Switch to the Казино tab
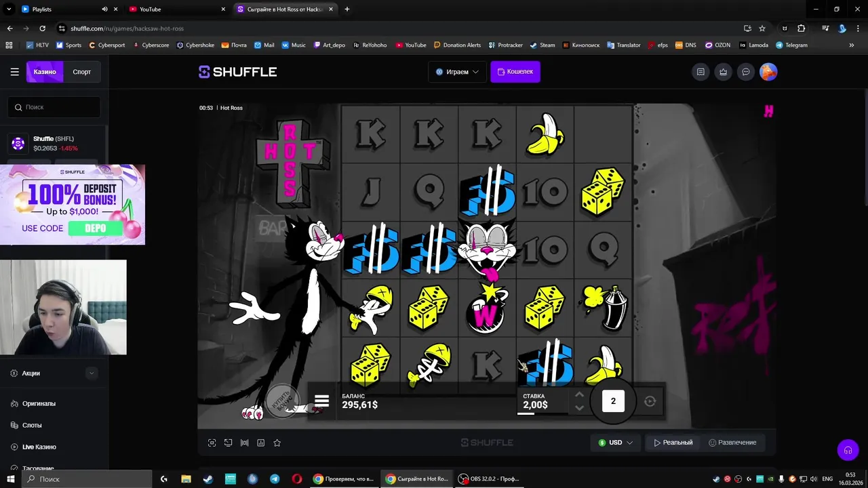The height and width of the screenshot is (488, 868). pyautogui.click(x=45, y=72)
